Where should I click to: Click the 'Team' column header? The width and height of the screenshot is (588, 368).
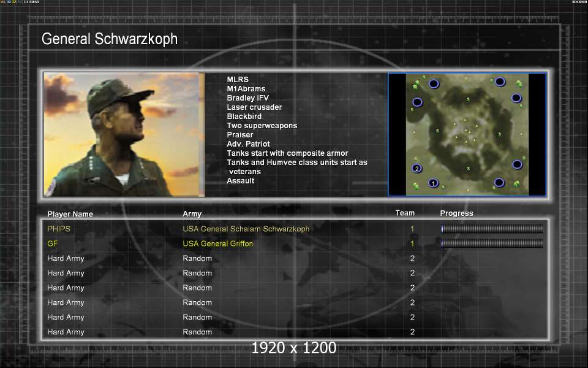405,213
